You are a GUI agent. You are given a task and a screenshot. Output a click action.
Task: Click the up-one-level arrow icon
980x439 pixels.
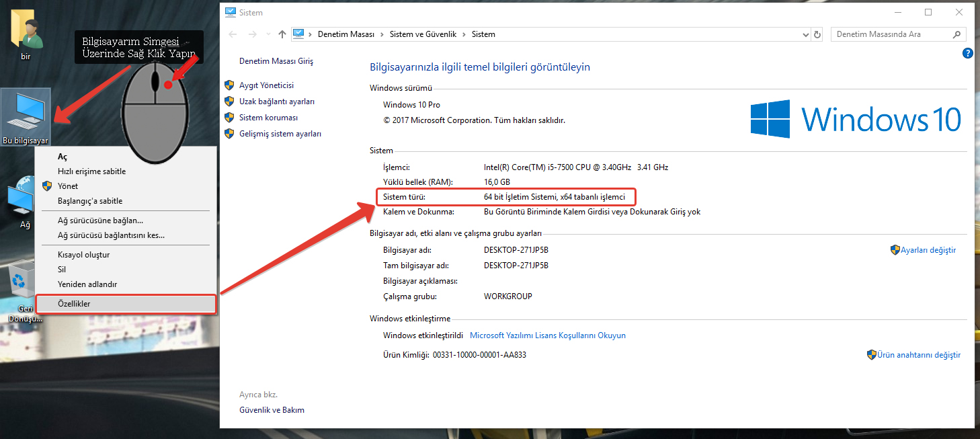[x=282, y=34]
